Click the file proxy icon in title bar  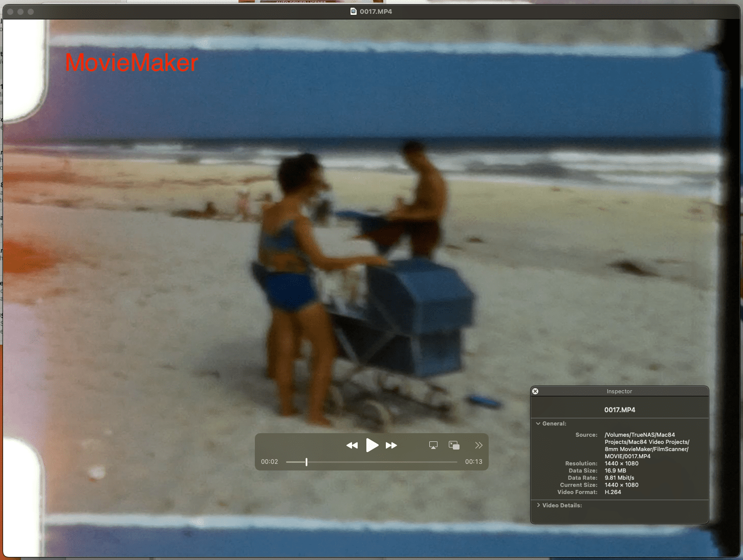click(x=354, y=11)
